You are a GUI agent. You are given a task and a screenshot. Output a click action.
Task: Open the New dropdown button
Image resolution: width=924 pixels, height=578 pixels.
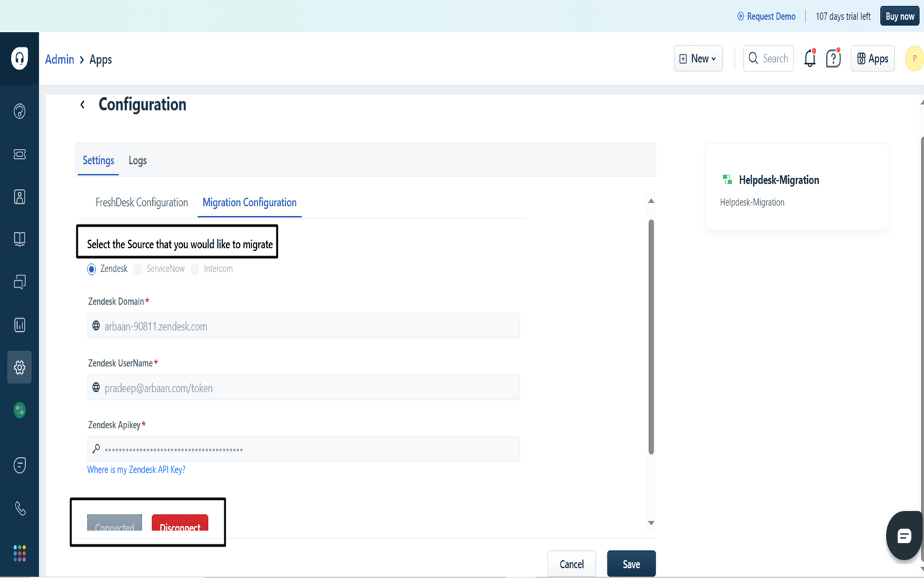(x=698, y=58)
